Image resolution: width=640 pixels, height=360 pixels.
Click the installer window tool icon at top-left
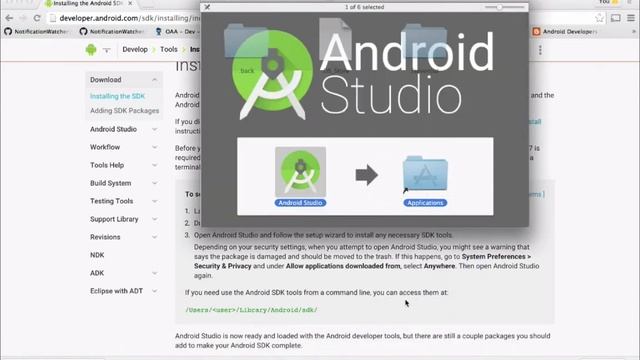coord(207,7)
